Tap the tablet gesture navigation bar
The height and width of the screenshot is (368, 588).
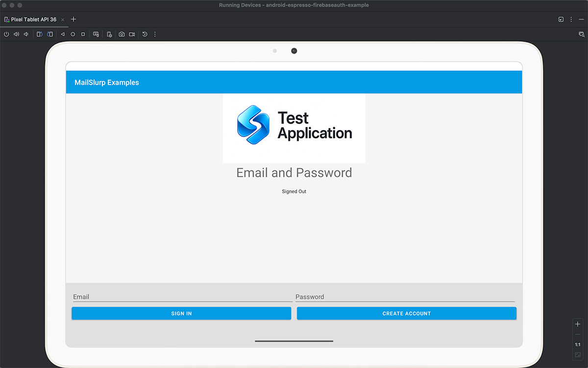point(294,341)
